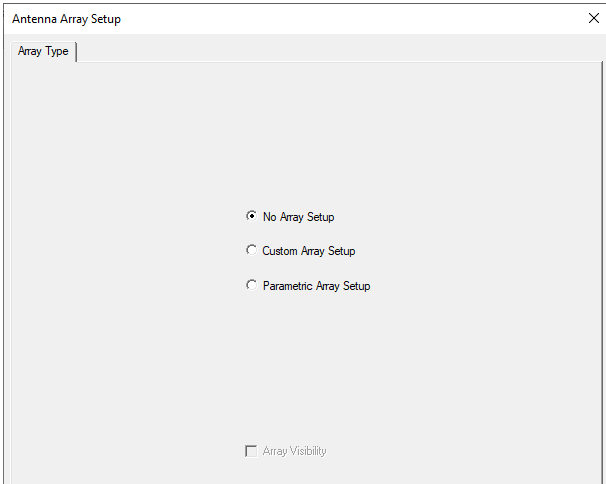Dismiss the dialog with the X button
The image size is (606, 484).
594,18
